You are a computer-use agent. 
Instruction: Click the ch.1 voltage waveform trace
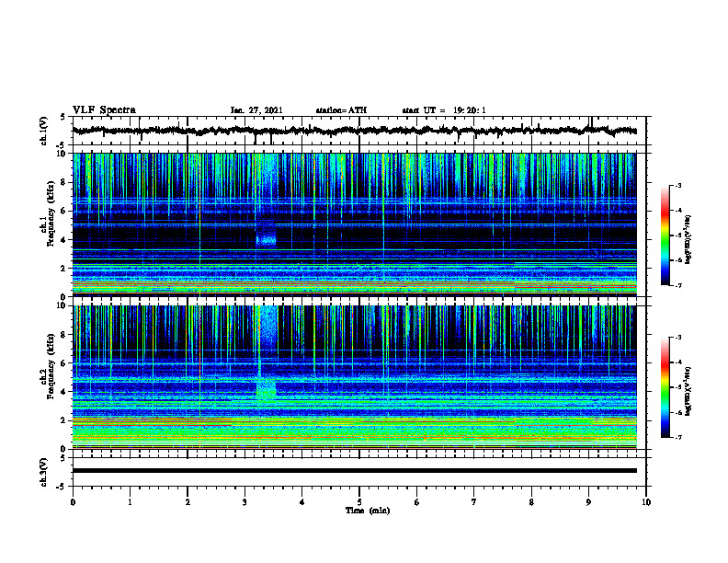[354, 131]
